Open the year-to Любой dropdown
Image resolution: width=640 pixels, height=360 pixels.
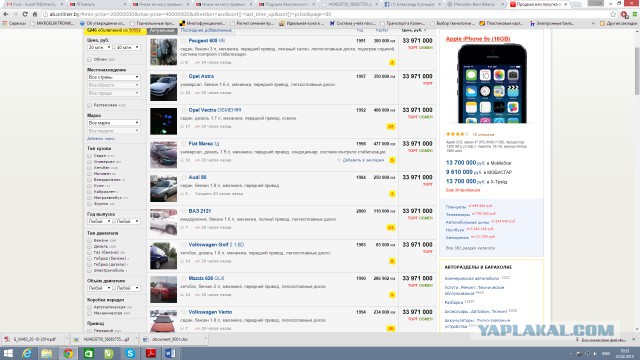128,221
